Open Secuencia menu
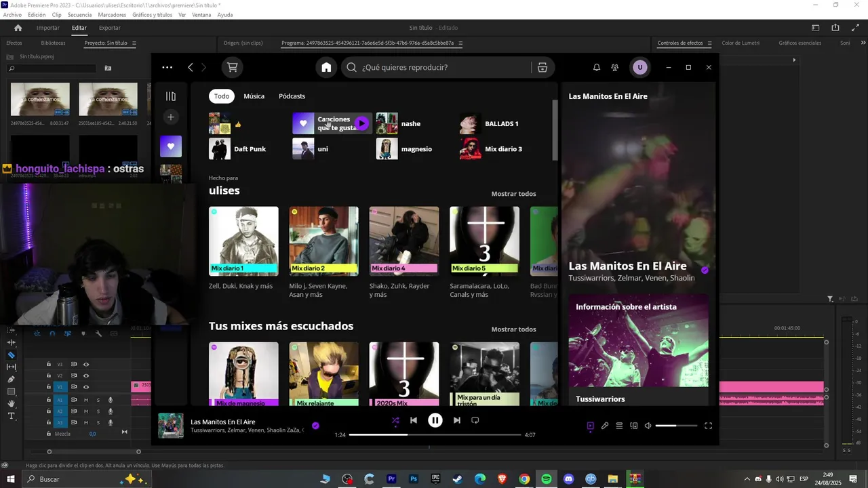The image size is (868, 488). tap(79, 15)
